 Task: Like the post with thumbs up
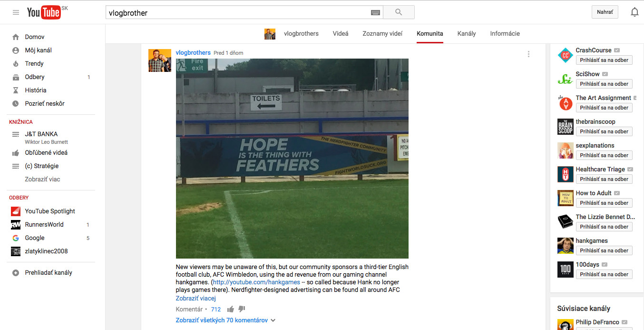point(231,309)
